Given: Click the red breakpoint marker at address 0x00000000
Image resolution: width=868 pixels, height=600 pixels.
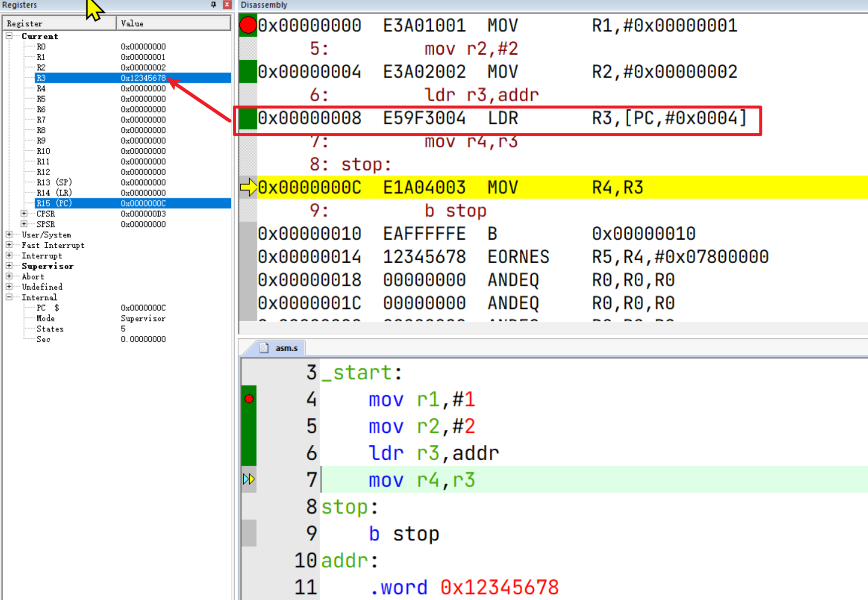Looking at the screenshot, I should [248, 25].
